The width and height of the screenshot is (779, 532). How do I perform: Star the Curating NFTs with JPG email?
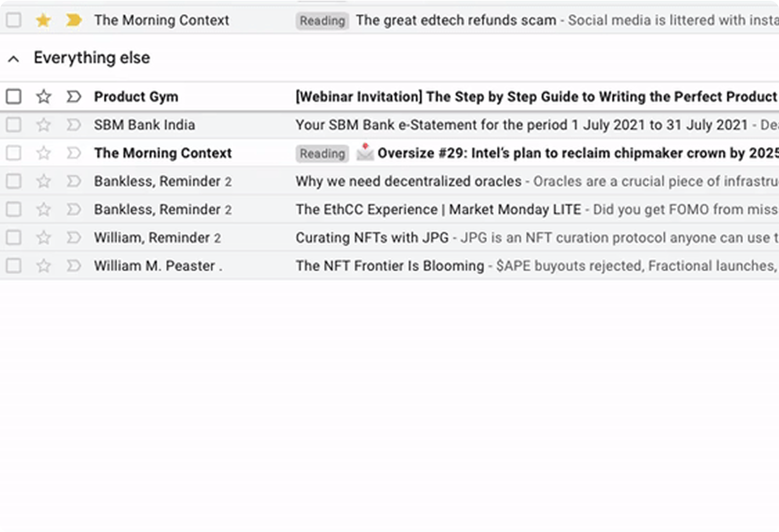click(44, 238)
